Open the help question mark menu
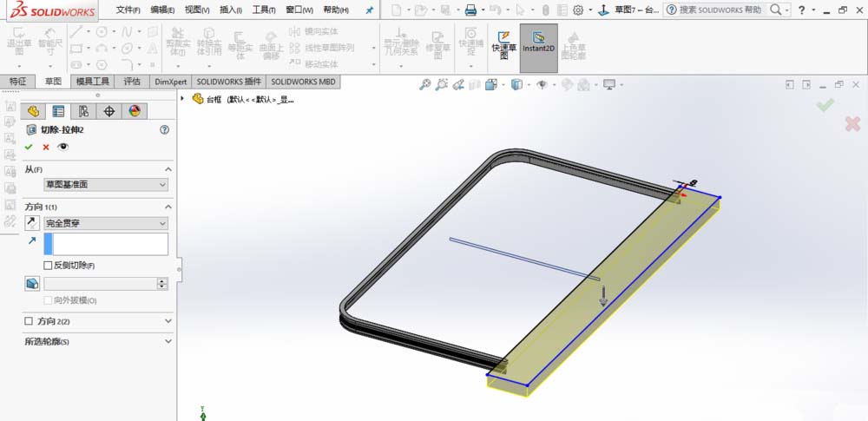This screenshot has width=868, height=421. (801, 10)
